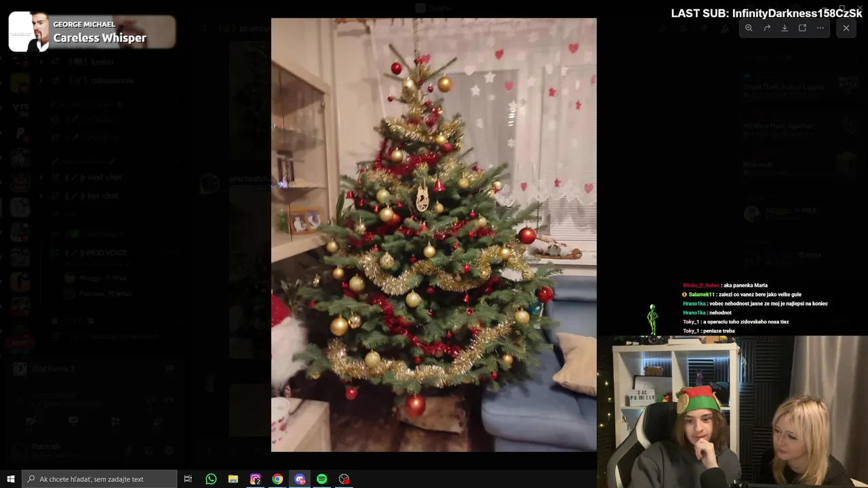Select the dimmed kasino channel

tap(92, 62)
